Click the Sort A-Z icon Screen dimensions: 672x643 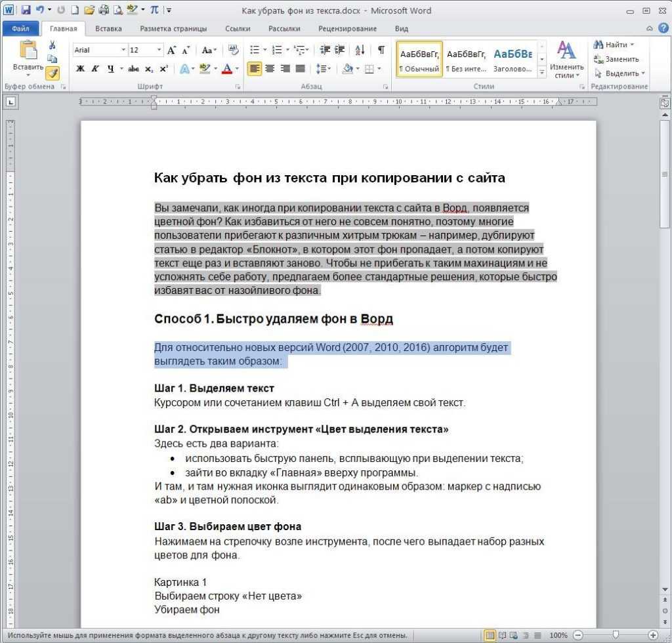(x=360, y=50)
